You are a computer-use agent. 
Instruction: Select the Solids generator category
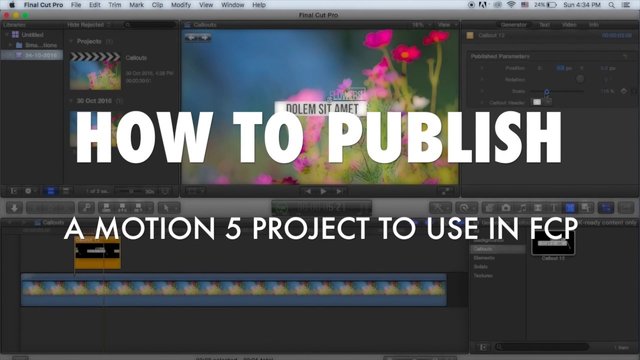pyautogui.click(x=480, y=267)
